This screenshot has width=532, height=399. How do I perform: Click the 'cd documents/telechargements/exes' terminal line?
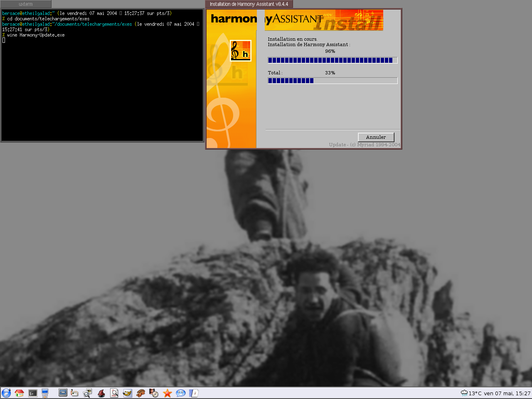pyautogui.click(x=48, y=19)
